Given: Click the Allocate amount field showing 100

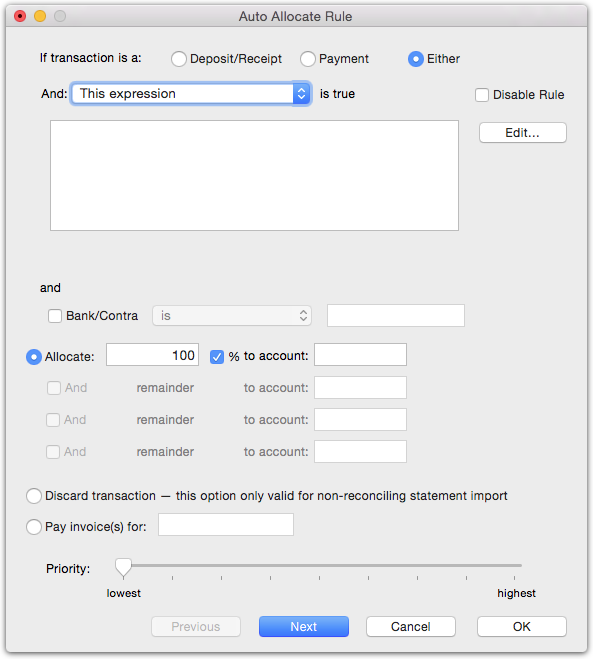Looking at the screenshot, I should pyautogui.click(x=152, y=355).
